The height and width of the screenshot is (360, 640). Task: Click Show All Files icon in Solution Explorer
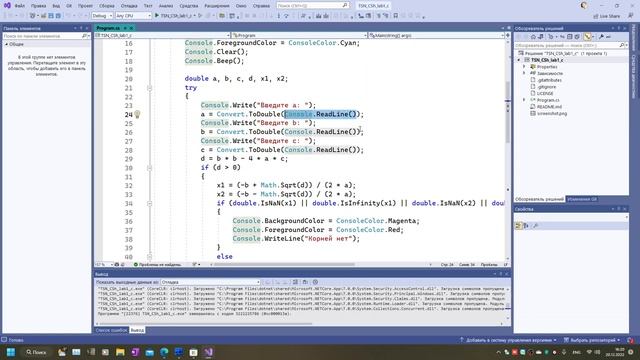click(x=577, y=37)
